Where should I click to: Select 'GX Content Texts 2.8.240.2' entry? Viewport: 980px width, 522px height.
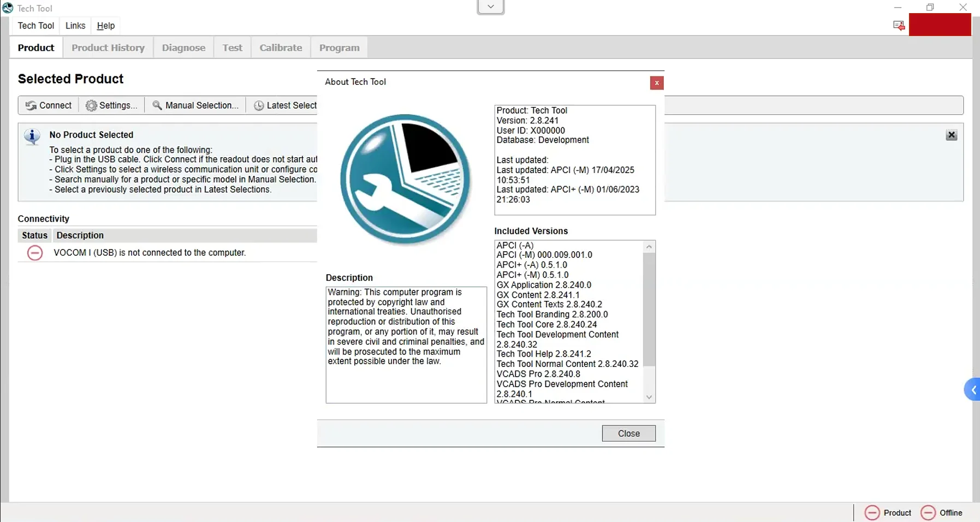pyautogui.click(x=549, y=305)
